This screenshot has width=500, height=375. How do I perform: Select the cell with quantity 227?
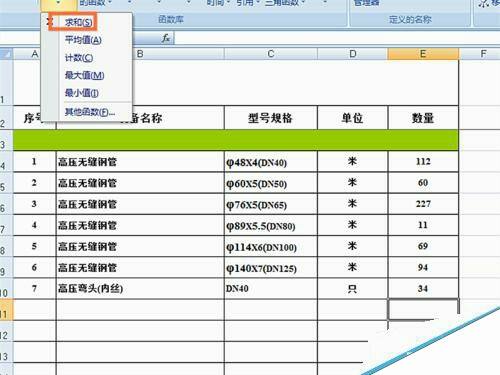[423, 204]
